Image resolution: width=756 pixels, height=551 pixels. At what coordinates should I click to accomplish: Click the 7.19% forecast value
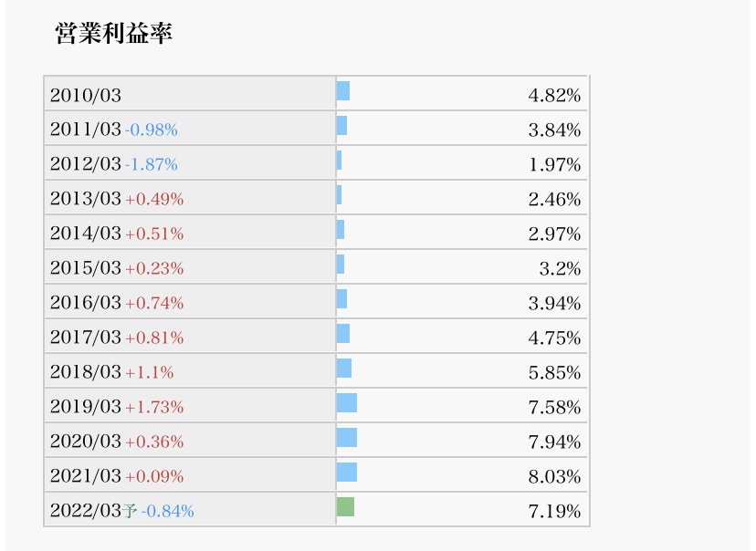tap(554, 511)
